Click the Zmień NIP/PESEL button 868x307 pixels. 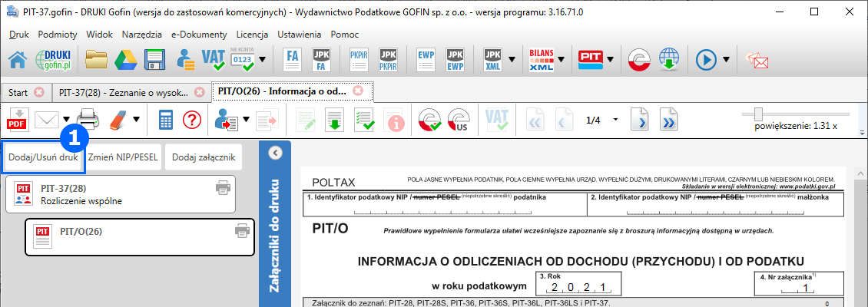pos(124,157)
